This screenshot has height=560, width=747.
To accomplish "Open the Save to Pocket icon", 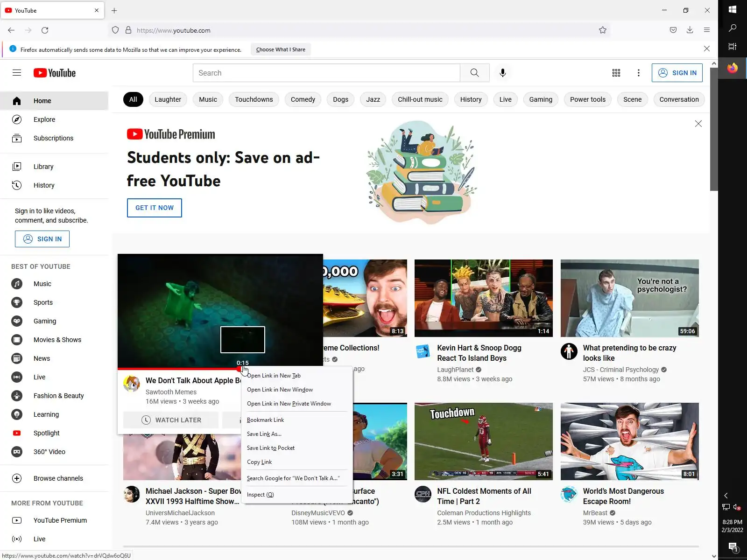I will click(673, 30).
